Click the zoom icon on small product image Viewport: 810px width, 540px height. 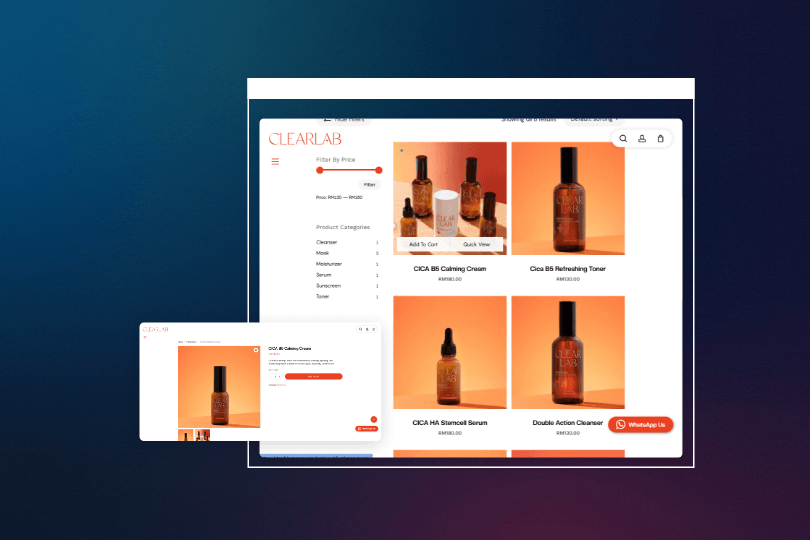tap(255, 350)
